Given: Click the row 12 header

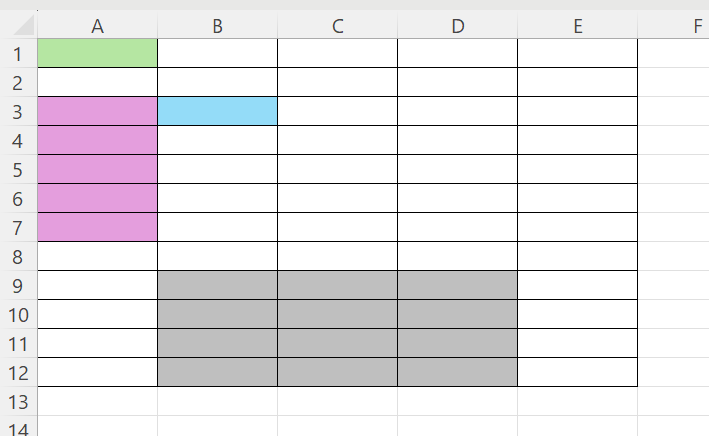Looking at the screenshot, I should pos(18,372).
